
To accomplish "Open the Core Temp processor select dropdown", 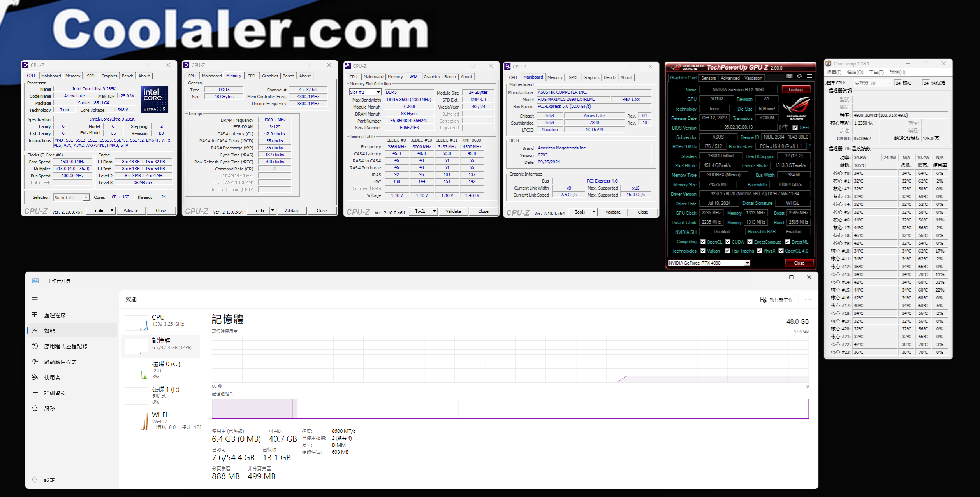I will coord(873,83).
